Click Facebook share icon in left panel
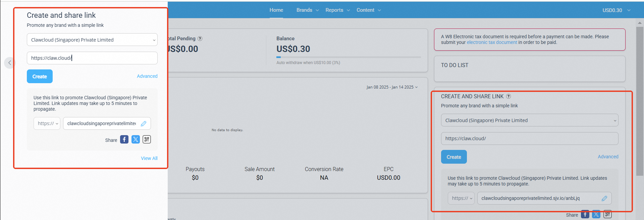 pyautogui.click(x=124, y=140)
